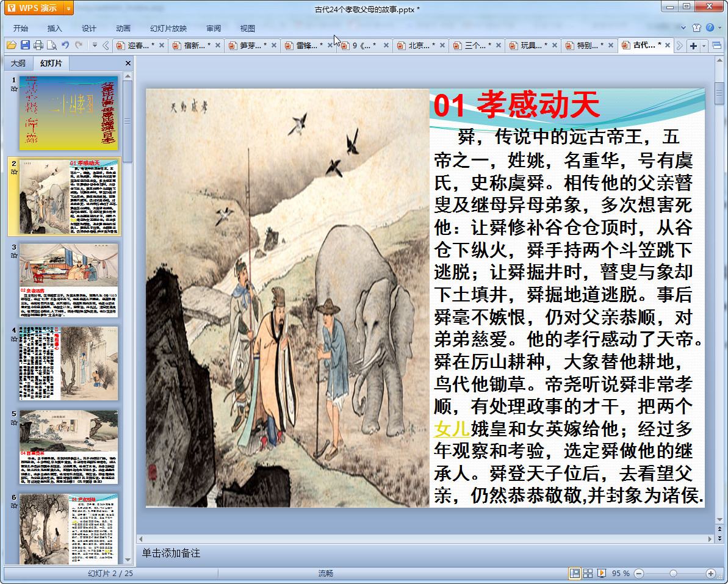Screen dimensions: 728x584
Task: Open print preview from the quick toolbar
Action: [x=52, y=45]
